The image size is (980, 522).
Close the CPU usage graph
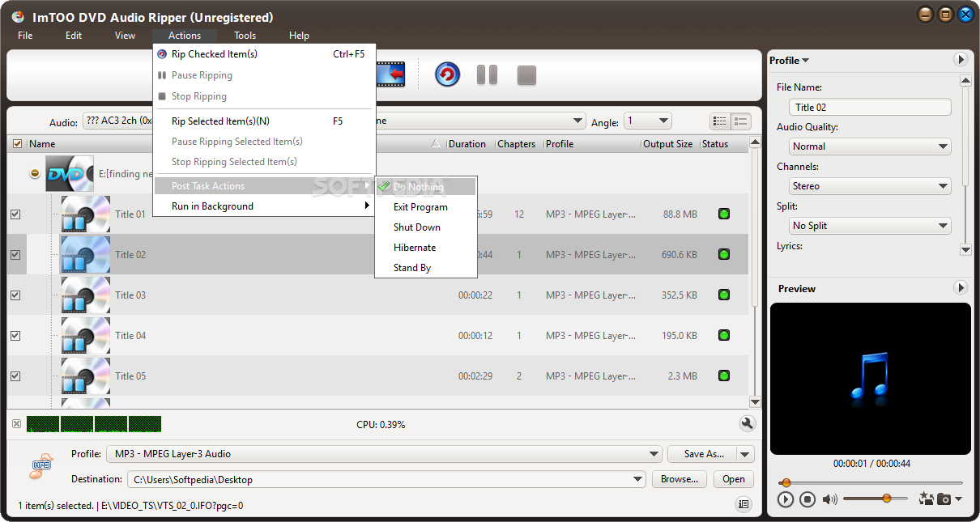point(16,423)
